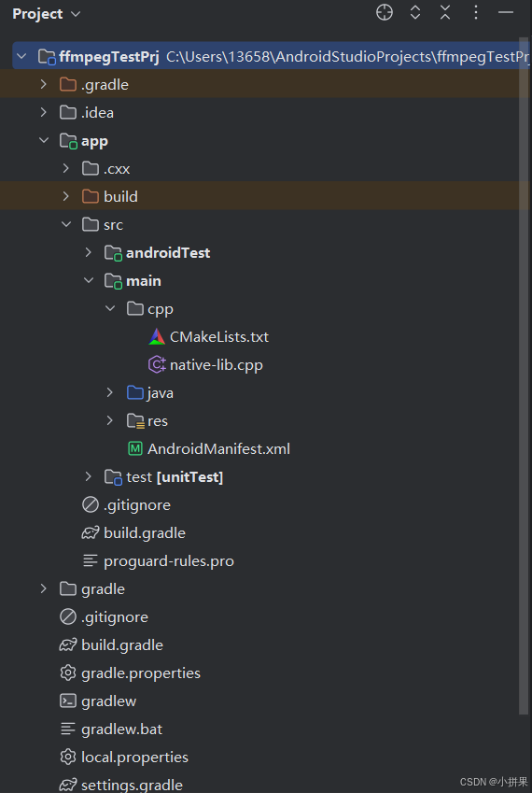
Task: Click the app module folder icon
Action: [68, 141]
